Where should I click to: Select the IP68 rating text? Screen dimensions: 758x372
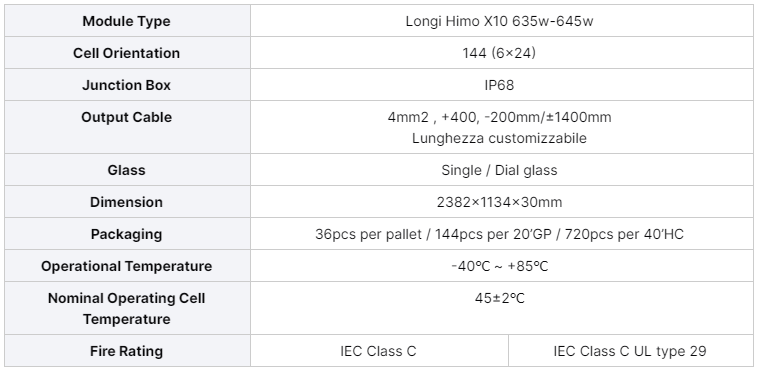499,85
